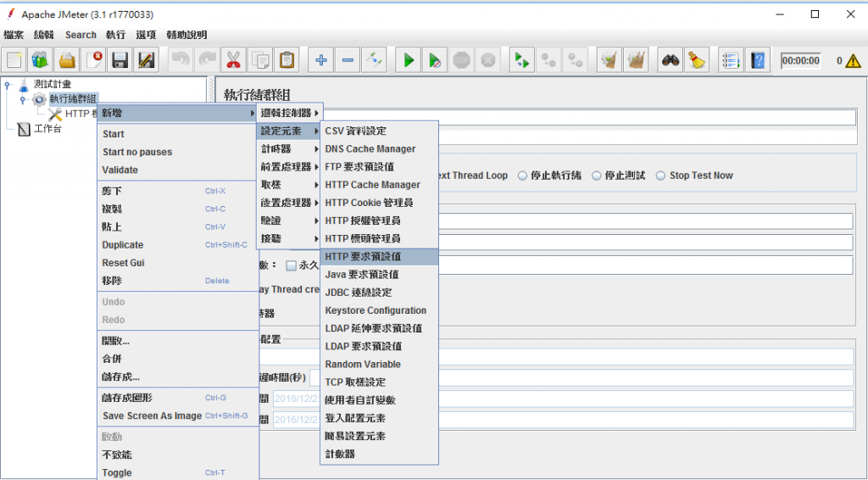Image resolution: width=868 pixels, height=480 pixels.
Task: Open the 選項 menu
Action: (146, 35)
